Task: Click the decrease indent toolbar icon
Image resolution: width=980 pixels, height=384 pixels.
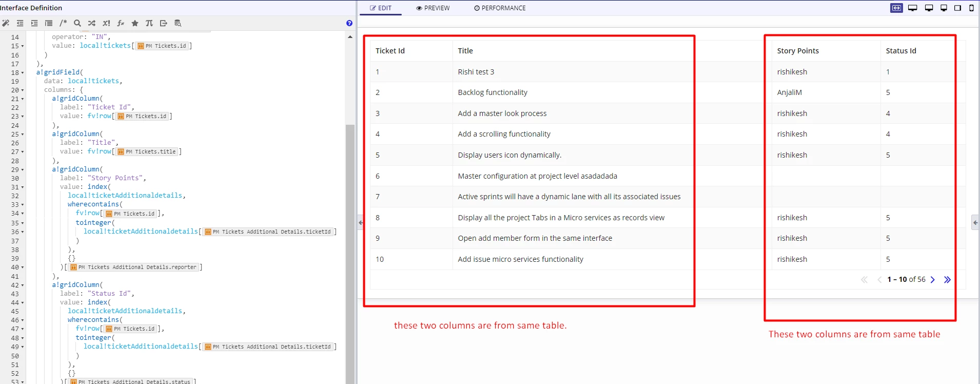Action: pos(20,23)
